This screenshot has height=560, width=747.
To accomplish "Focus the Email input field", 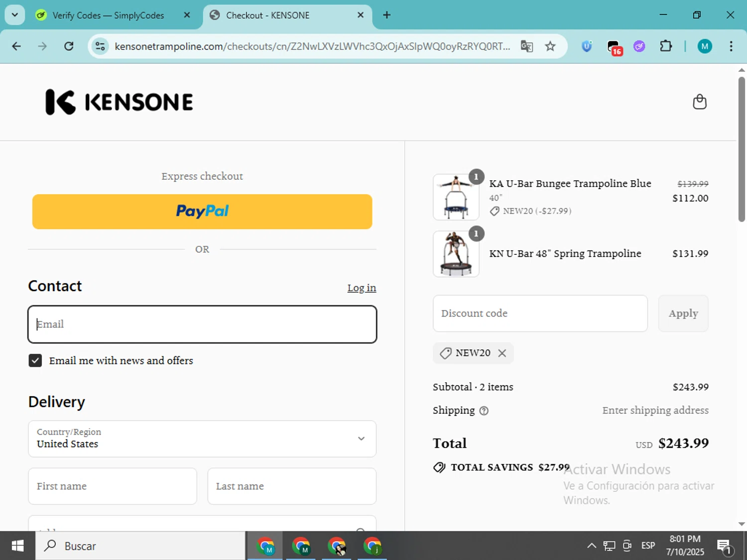I will tap(202, 324).
